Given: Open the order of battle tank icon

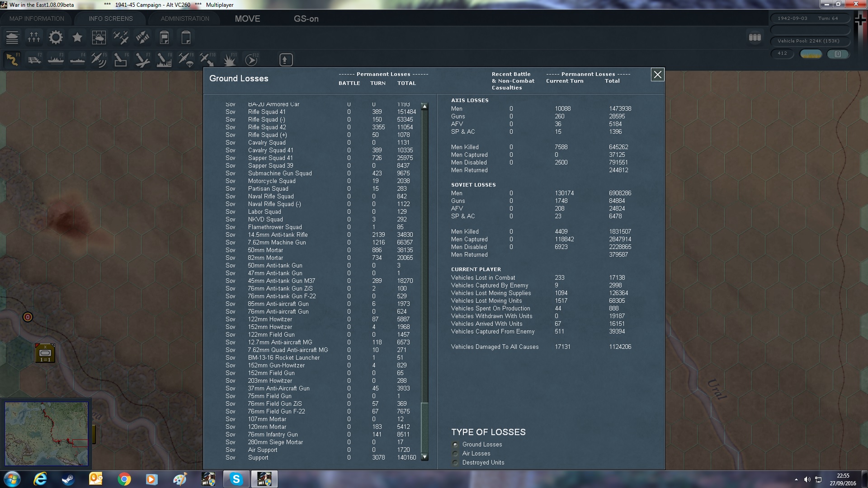Looking at the screenshot, I should tap(12, 38).
